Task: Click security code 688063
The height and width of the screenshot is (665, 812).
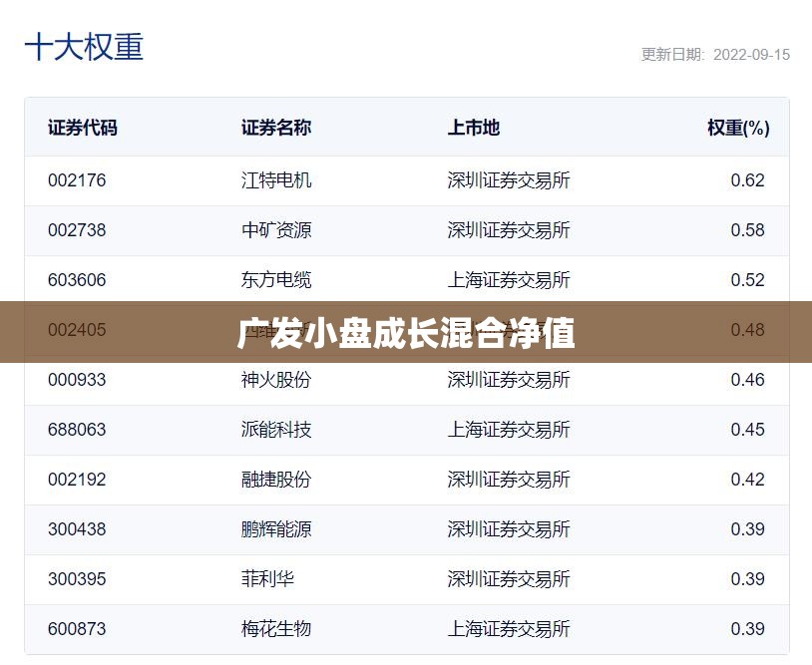Action: pyautogui.click(x=77, y=430)
